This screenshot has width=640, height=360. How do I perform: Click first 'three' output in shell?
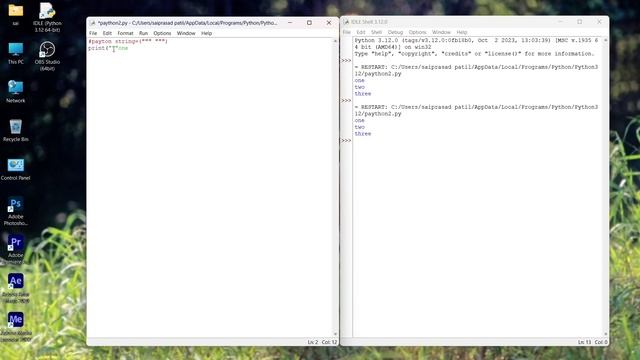tap(363, 94)
